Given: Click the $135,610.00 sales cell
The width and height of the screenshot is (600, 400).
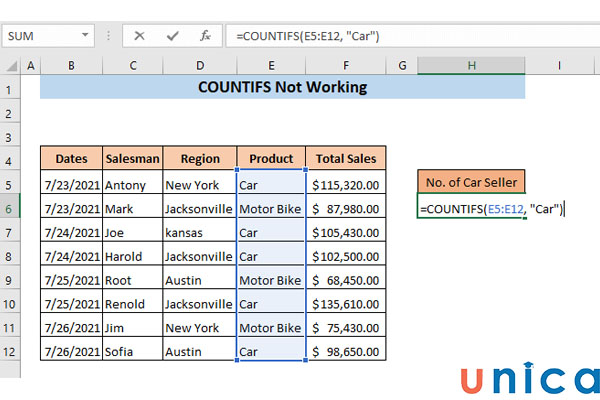Looking at the screenshot, I should tap(345, 304).
